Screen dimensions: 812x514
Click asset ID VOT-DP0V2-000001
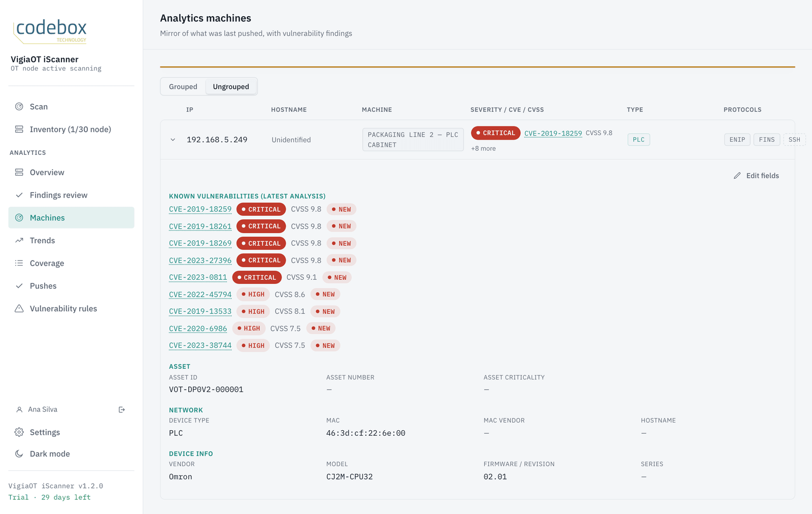click(x=206, y=390)
